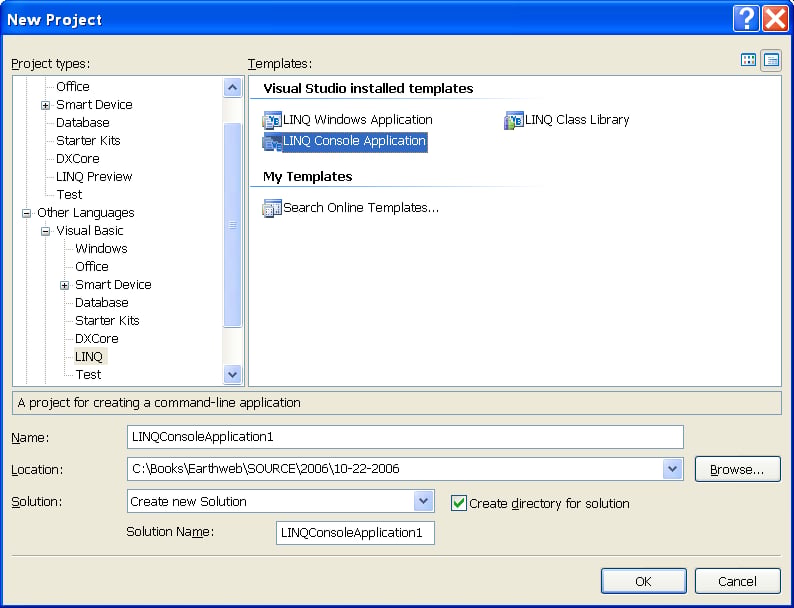Select the Other Languages tree item

pyautogui.click(x=86, y=213)
